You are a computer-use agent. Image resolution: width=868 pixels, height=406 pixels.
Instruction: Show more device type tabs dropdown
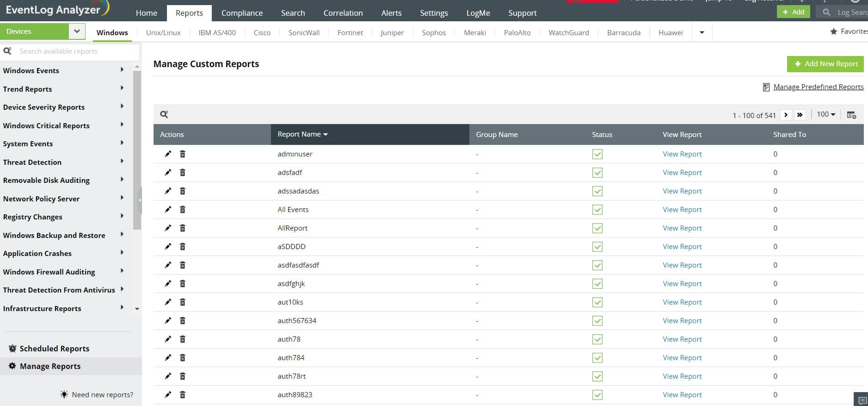coord(702,32)
